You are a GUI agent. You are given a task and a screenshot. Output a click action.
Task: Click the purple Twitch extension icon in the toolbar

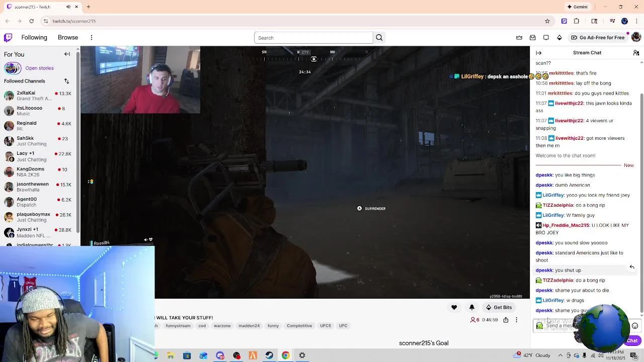[564, 21]
